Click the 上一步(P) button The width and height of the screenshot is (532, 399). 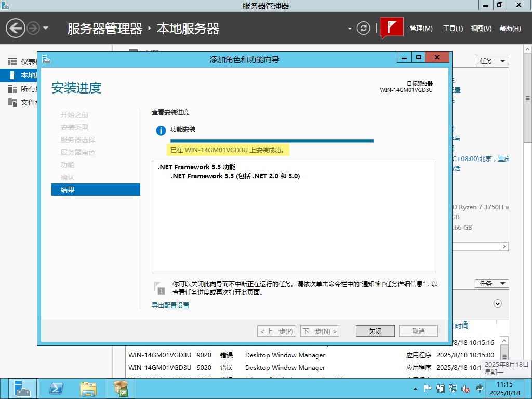tap(276, 331)
